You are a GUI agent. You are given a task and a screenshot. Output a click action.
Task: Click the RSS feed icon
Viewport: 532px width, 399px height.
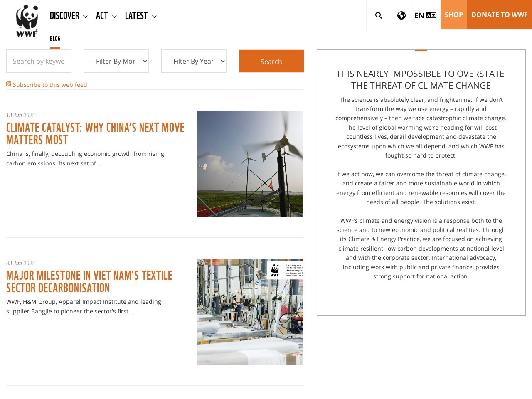tap(9, 84)
